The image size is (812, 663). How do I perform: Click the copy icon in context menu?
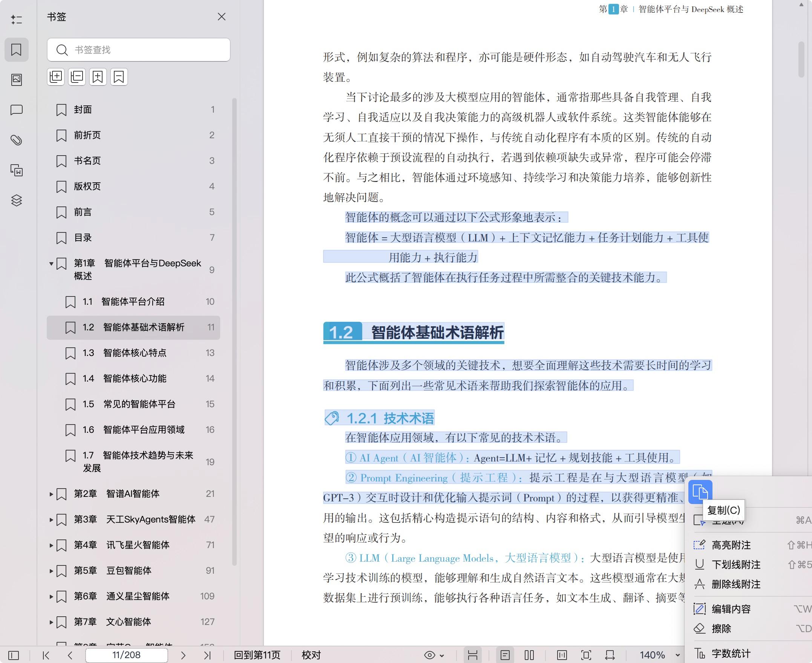coord(700,492)
